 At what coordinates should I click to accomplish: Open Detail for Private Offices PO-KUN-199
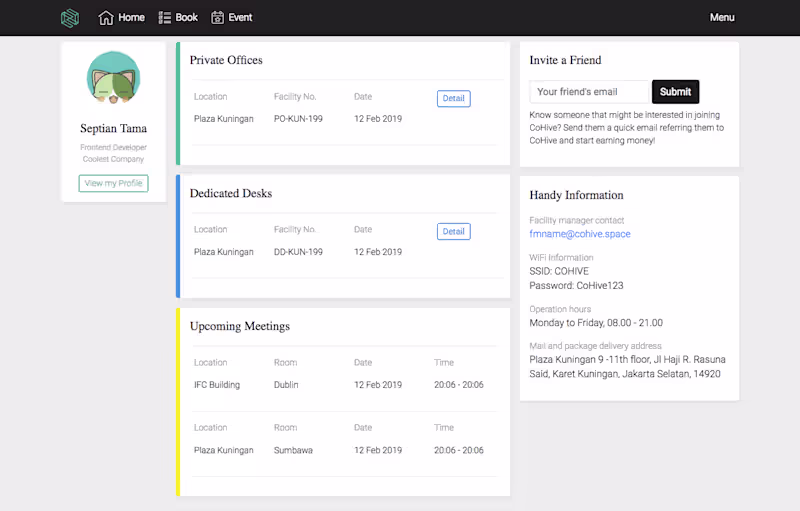point(453,98)
